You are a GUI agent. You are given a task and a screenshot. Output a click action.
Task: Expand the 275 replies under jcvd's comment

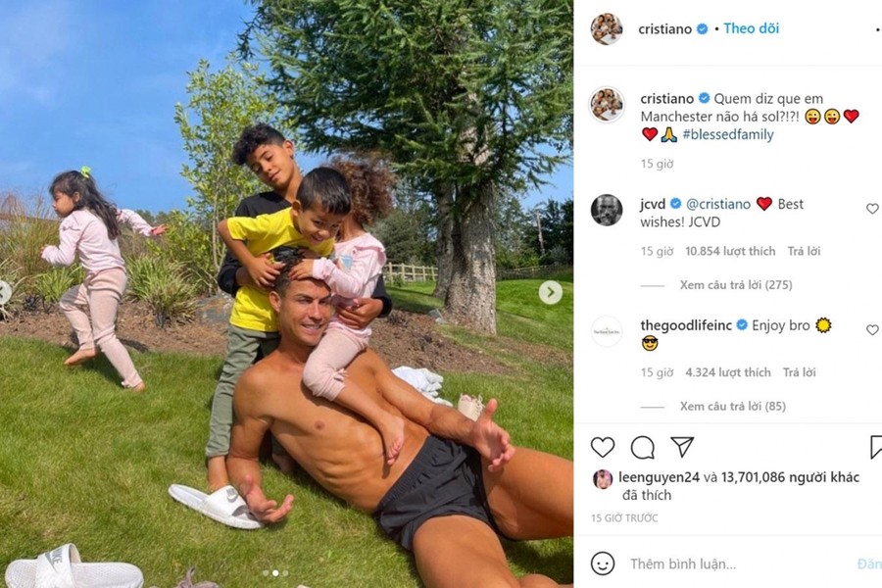coord(736,285)
